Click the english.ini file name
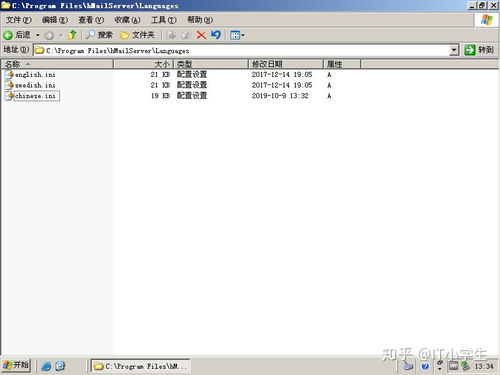Screen dimensions: 500x375 point(35,75)
